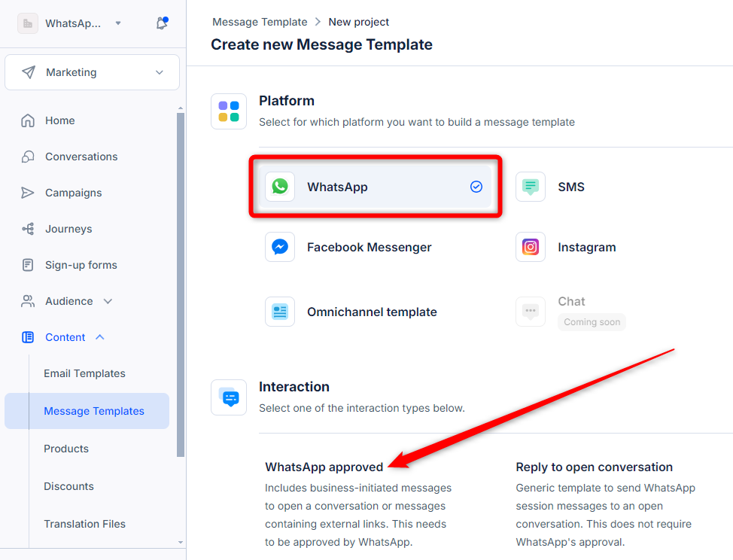Expand the Audience submenu chevron
The height and width of the screenshot is (560, 733).
pyautogui.click(x=108, y=301)
